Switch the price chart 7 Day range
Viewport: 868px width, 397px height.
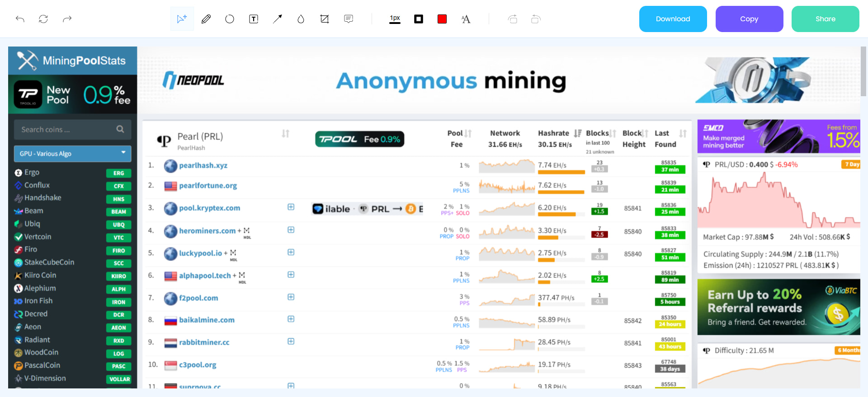851,164
